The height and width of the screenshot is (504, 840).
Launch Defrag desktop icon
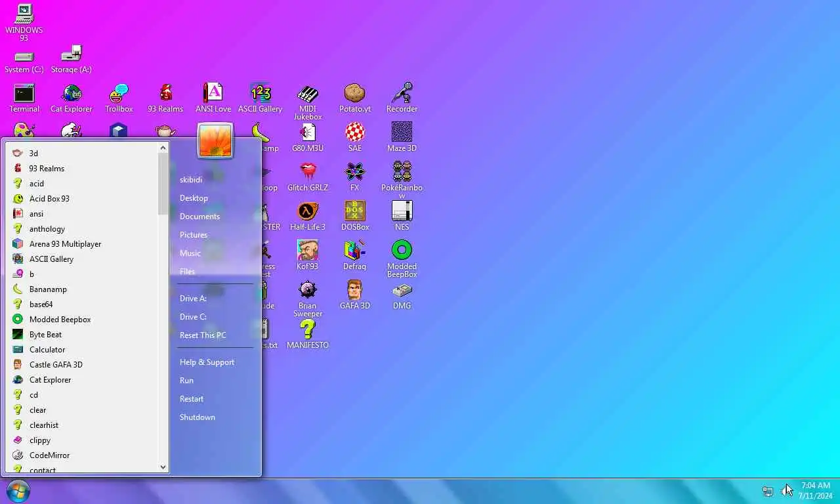[x=355, y=255]
